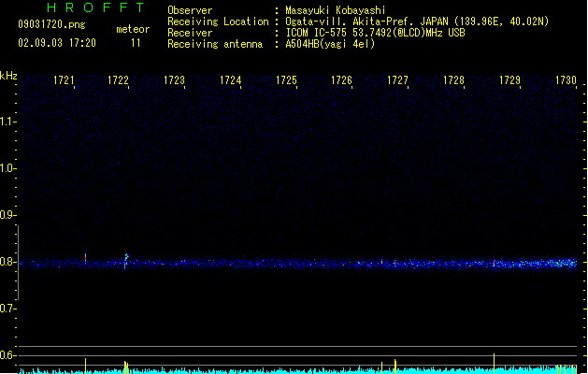The image size is (588, 374).
Task: Click frequency axis label 0.6
Action: point(7,355)
